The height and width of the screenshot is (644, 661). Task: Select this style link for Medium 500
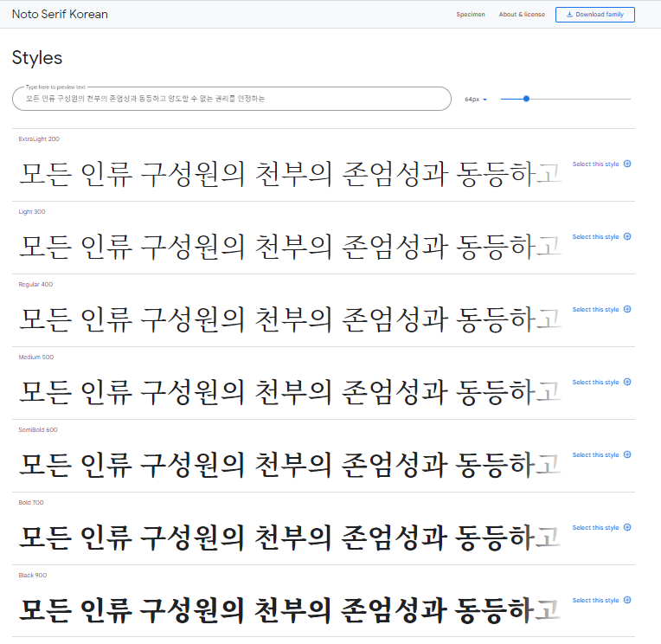click(595, 382)
